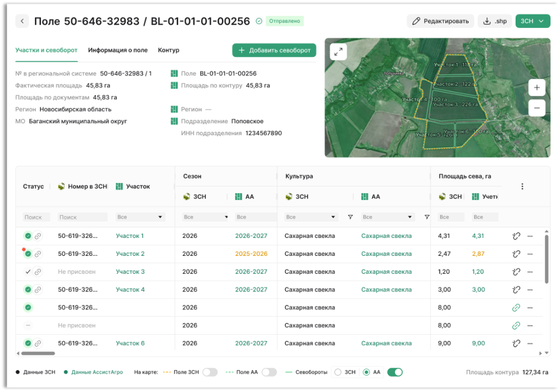Open Культура ЗСН filter dropdown

click(x=311, y=217)
